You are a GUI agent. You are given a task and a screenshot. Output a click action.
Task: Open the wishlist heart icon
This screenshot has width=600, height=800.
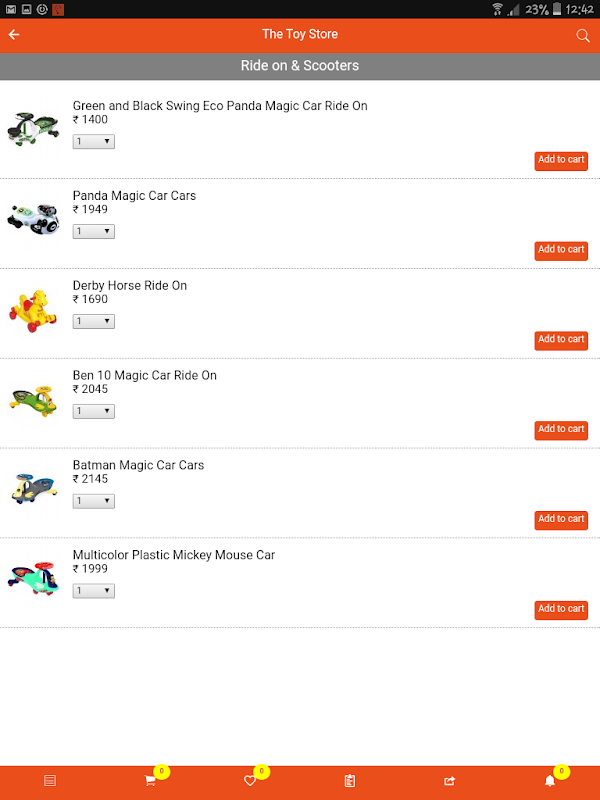click(250, 781)
